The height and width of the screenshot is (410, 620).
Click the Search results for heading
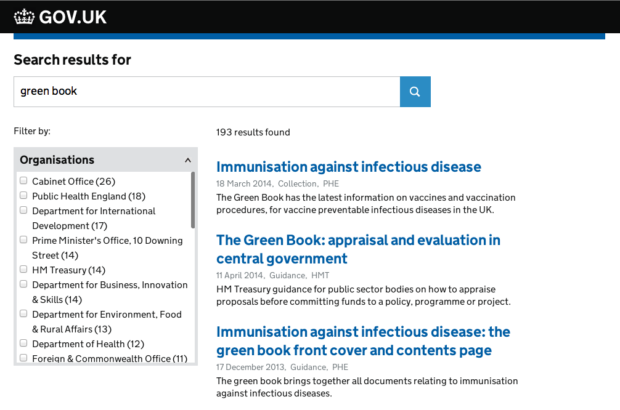[72, 60]
